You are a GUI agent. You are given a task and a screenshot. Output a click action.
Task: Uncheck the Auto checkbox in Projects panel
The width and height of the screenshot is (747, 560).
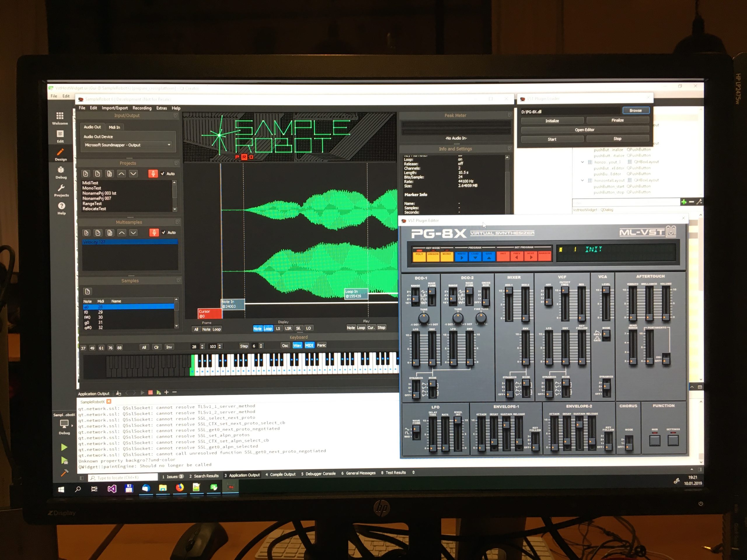[163, 174]
